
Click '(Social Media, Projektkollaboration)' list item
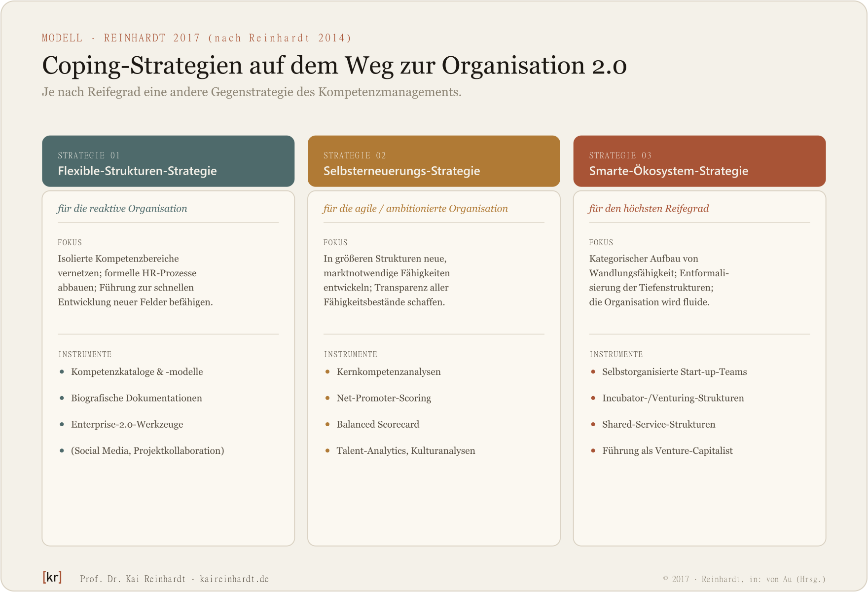click(x=147, y=451)
